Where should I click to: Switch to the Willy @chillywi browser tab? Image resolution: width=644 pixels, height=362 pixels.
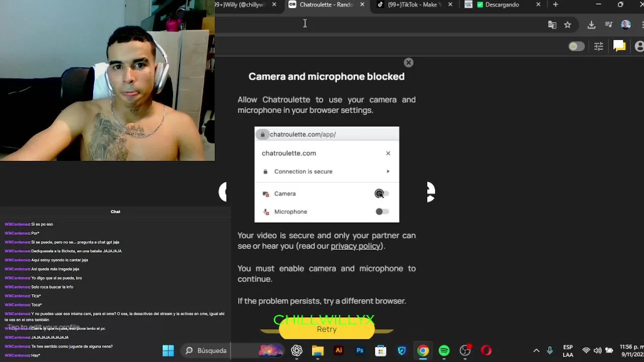tap(244, 5)
